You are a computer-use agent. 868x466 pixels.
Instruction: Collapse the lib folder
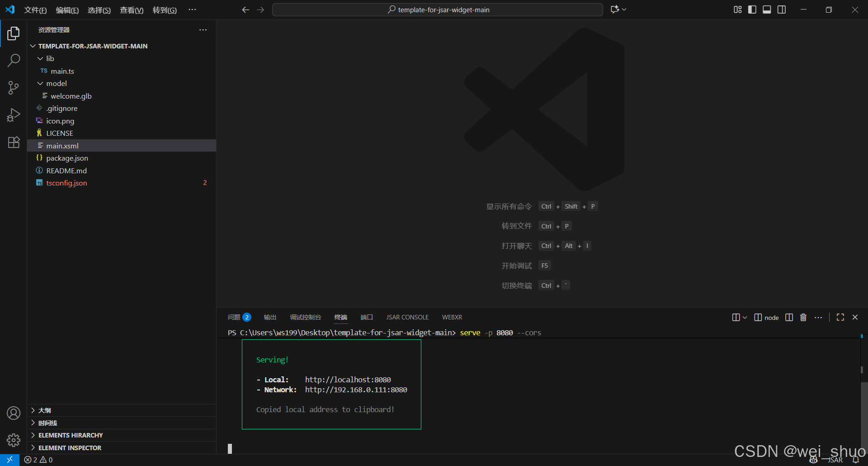click(x=122, y=58)
